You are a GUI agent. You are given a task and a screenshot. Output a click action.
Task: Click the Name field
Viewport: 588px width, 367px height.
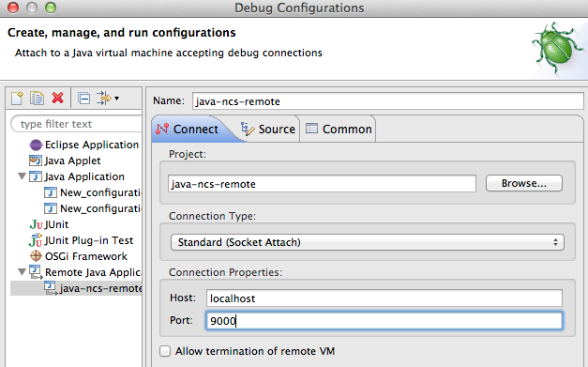[x=387, y=101]
